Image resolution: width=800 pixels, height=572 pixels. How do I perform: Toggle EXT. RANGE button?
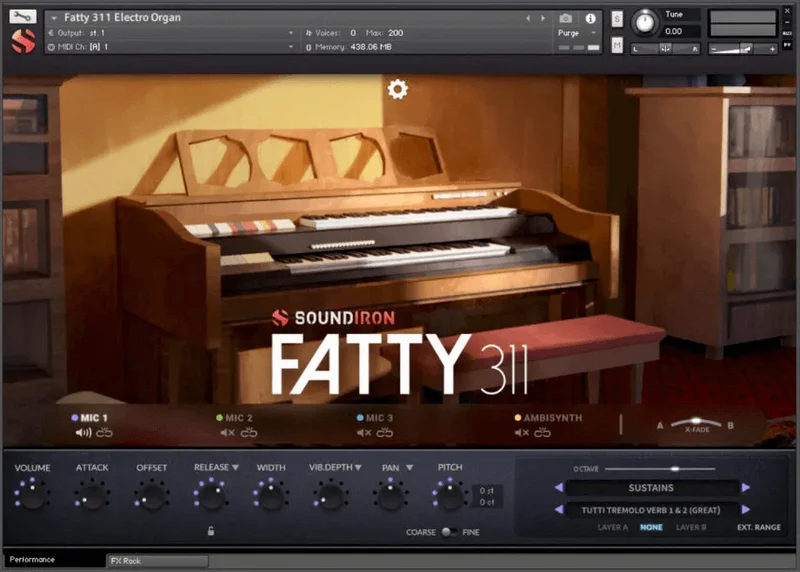(759, 527)
